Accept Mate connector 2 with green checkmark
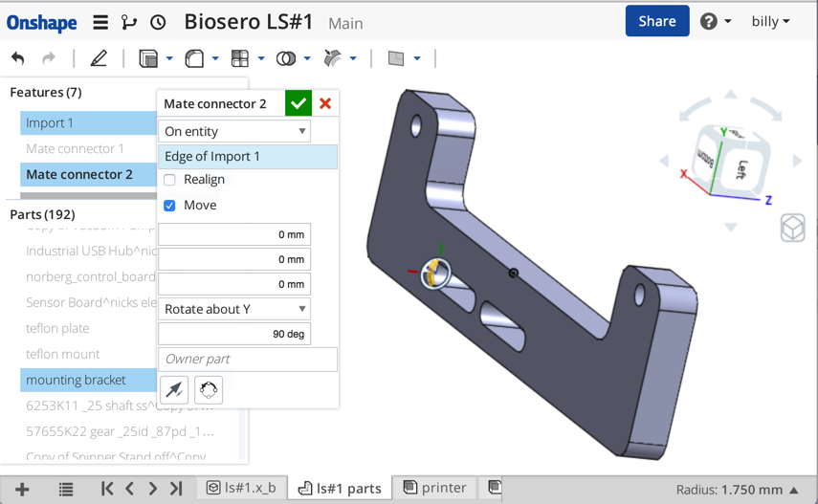The width and height of the screenshot is (818, 504). pyautogui.click(x=298, y=103)
